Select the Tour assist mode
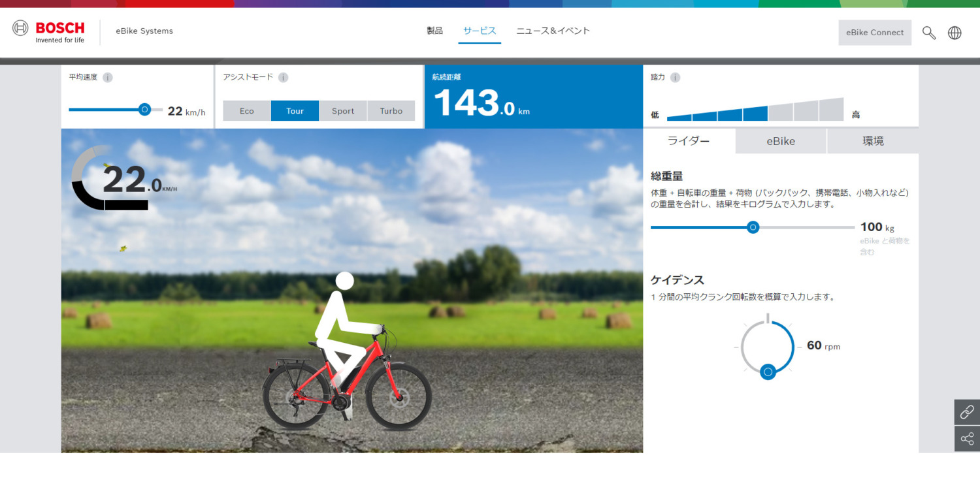This screenshot has height=478, width=980. click(295, 111)
